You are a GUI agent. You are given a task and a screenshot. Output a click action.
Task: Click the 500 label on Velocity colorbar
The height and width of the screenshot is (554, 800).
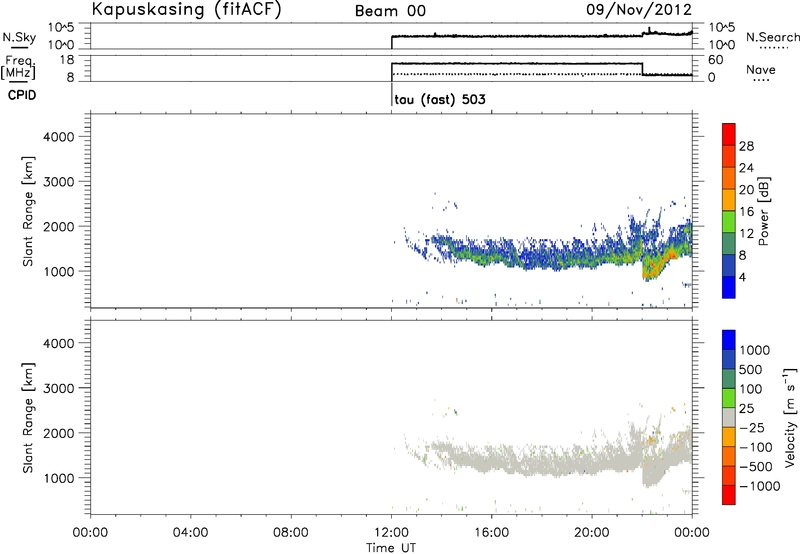(750, 369)
